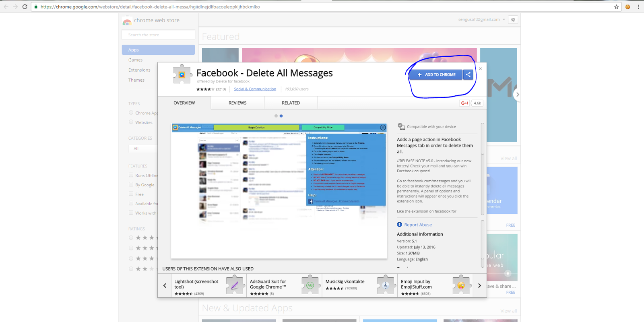Image resolution: width=644 pixels, height=322 pixels.
Task: Click the 4.6k Google+ count
Action: click(x=477, y=103)
